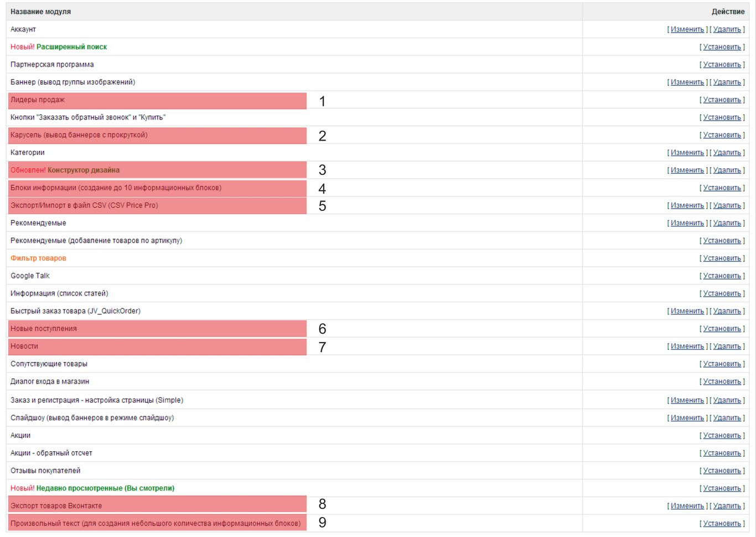
Task: Install the Фильтр товаров module
Action: point(722,259)
